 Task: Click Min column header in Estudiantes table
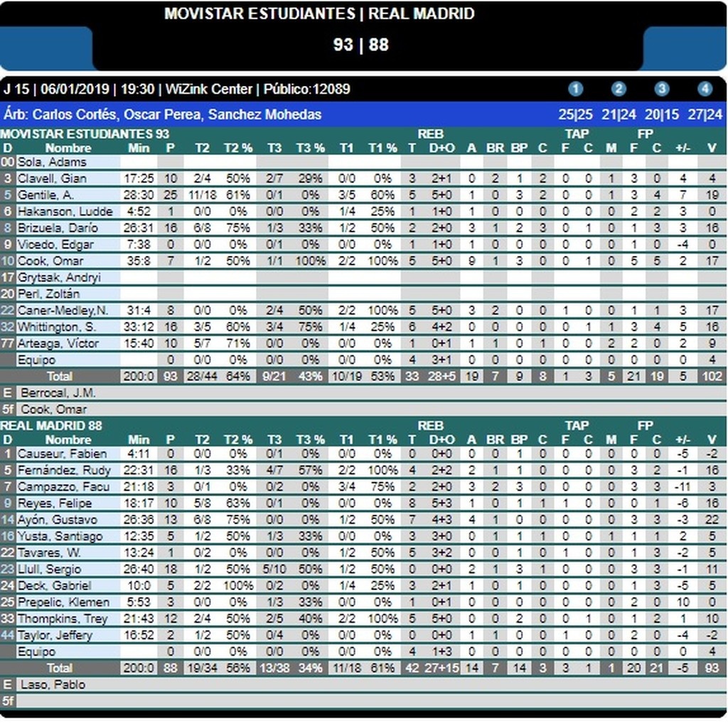(x=139, y=148)
